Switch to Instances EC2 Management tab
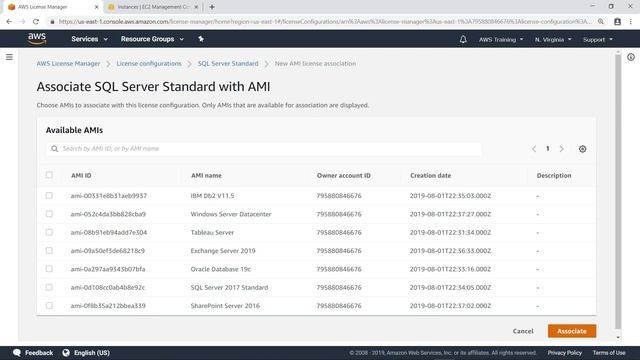The image size is (640, 360). tap(153, 7)
